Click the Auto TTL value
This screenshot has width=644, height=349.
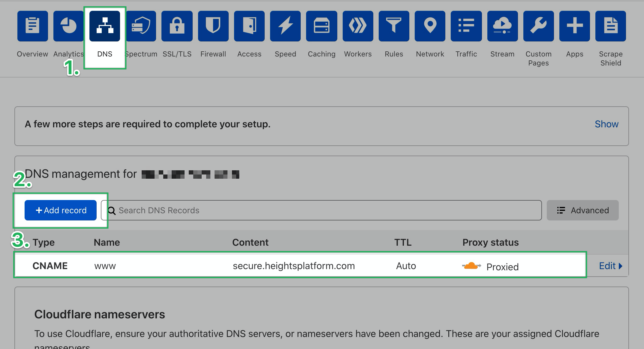point(406,266)
